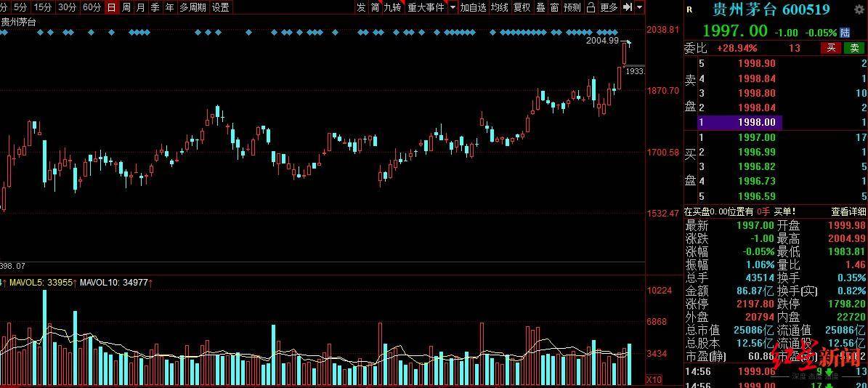This screenshot has width=868, height=388.
Task: Select buy-3 price 1996.82
Action: (x=758, y=166)
